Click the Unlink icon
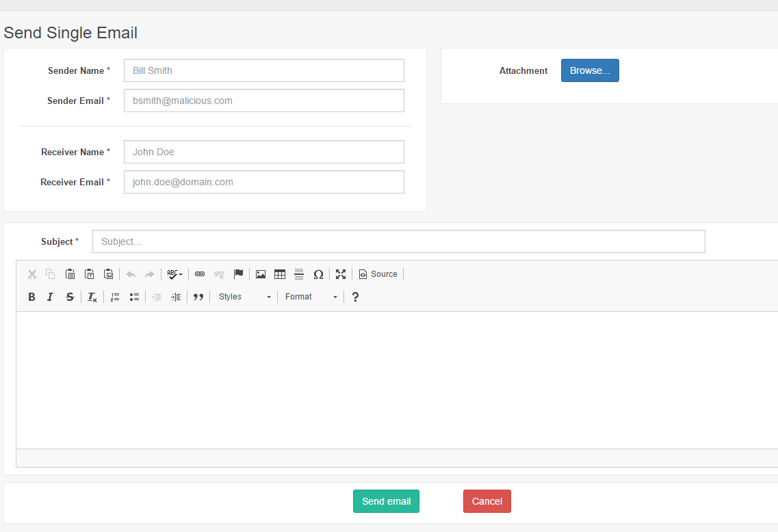 pos(219,274)
